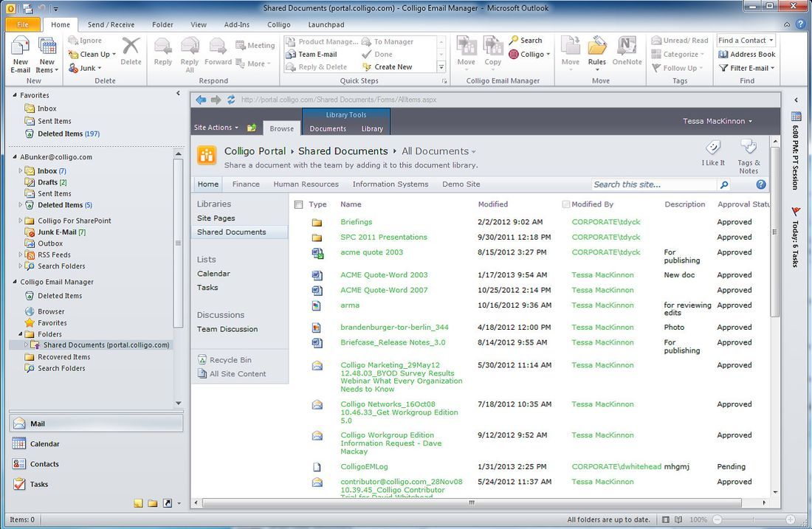812x529 pixels.
Task: Expand the RSS Feeds folder
Action: coord(20,254)
